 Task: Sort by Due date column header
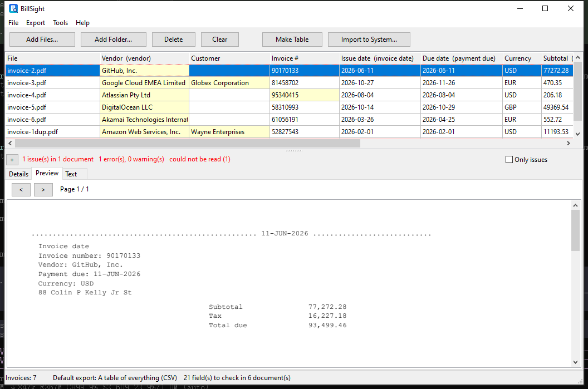point(462,58)
